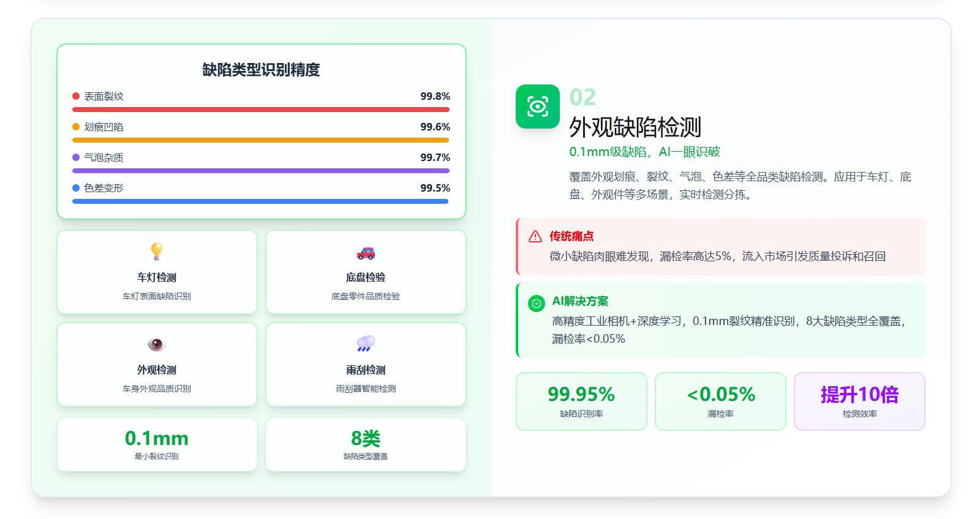The width and height of the screenshot is (980, 519).
Task: Click the rain cloud icon for 雨刮检测
Action: [366, 344]
